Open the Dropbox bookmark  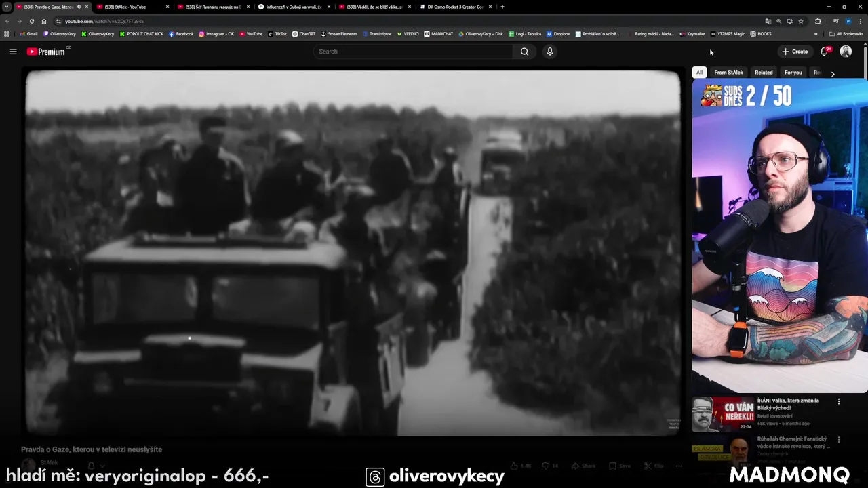(x=558, y=33)
